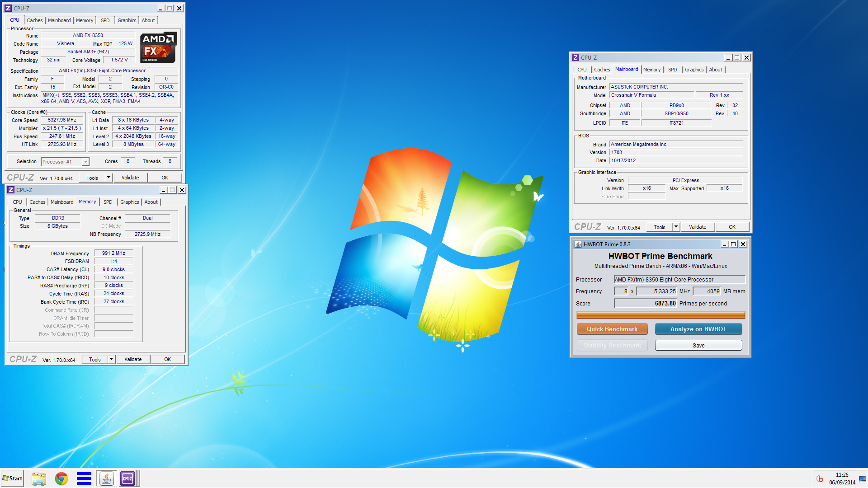Click the Score field showing 6873.80

click(x=645, y=303)
